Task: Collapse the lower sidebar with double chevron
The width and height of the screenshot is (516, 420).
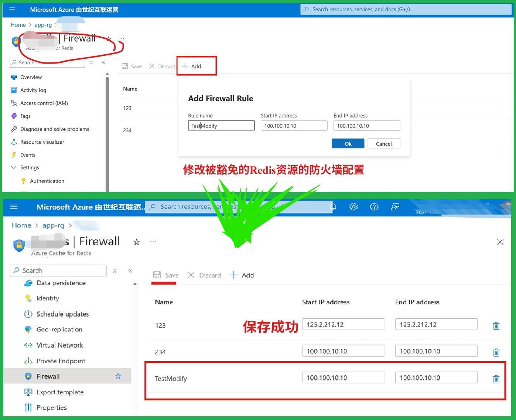Action: pos(130,271)
